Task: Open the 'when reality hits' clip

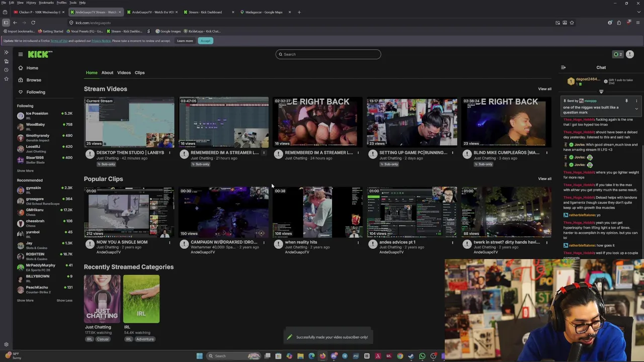Action: 318,212
